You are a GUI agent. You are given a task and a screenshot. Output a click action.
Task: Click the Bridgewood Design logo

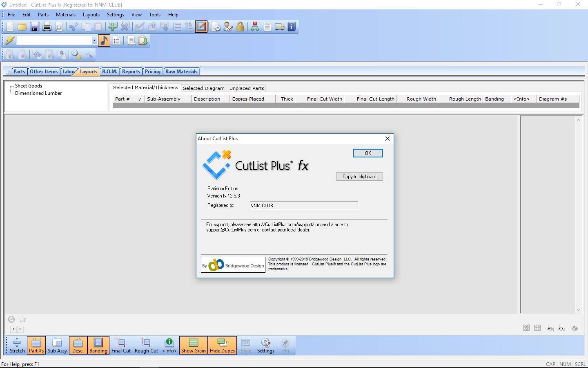[233, 265]
